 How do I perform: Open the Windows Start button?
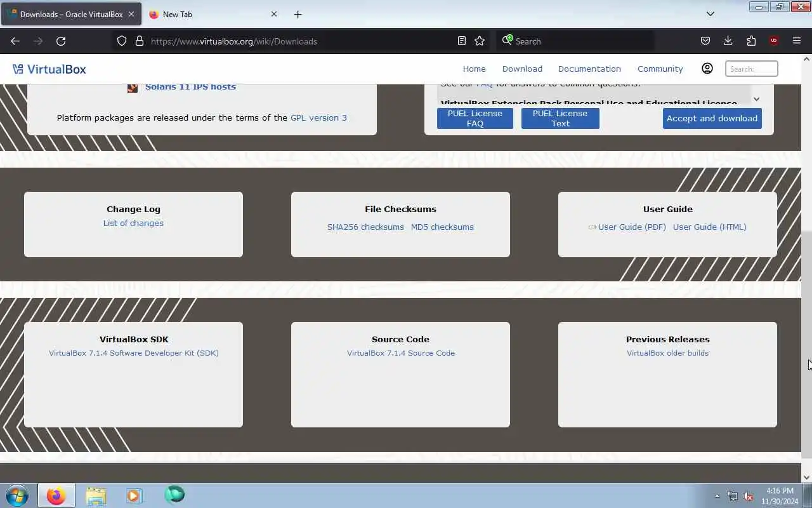(x=17, y=495)
